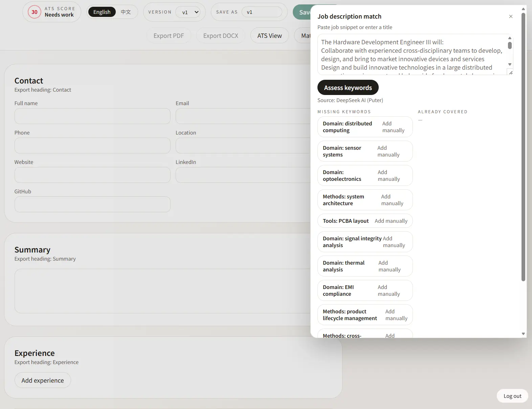The height and width of the screenshot is (409, 532).
Task: Click the 'Job description match' title
Action: pos(349,16)
